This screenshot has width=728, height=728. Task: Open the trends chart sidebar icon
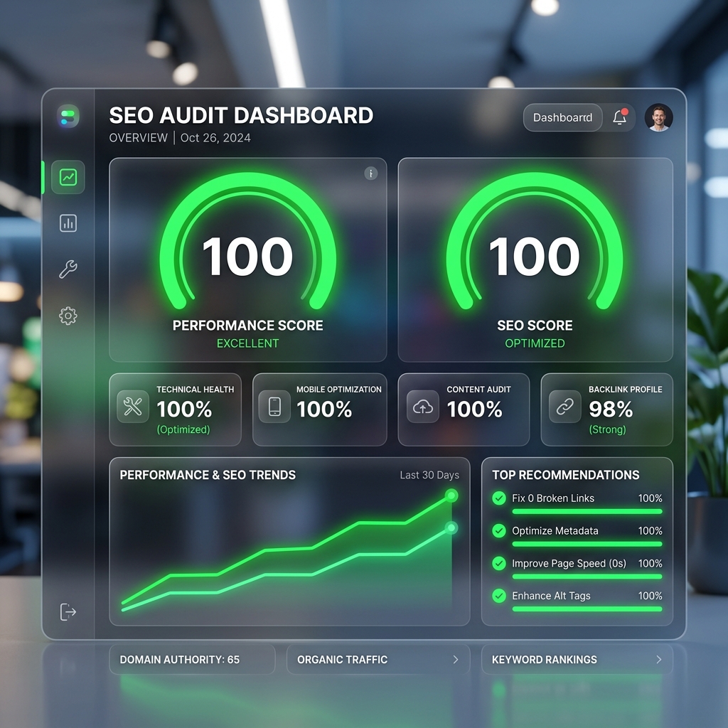coord(68,177)
